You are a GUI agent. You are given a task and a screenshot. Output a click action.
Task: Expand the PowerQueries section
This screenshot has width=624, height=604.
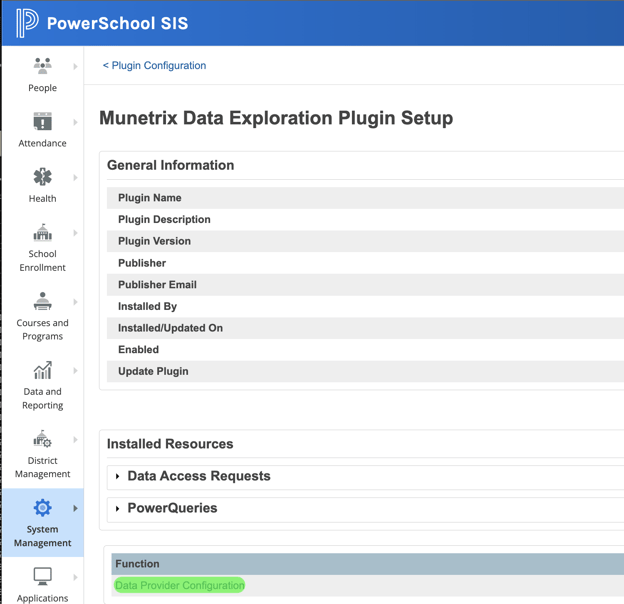point(117,509)
